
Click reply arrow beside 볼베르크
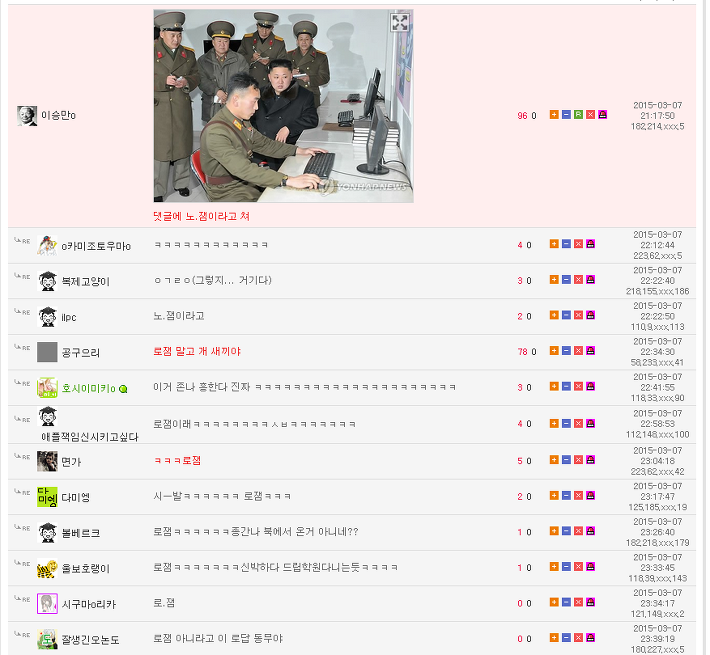pyautogui.click(x=22, y=527)
